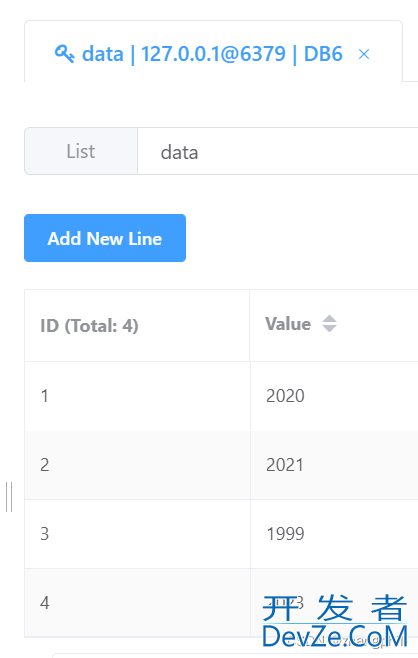Sort Value column descending with down caret

pos(329,328)
